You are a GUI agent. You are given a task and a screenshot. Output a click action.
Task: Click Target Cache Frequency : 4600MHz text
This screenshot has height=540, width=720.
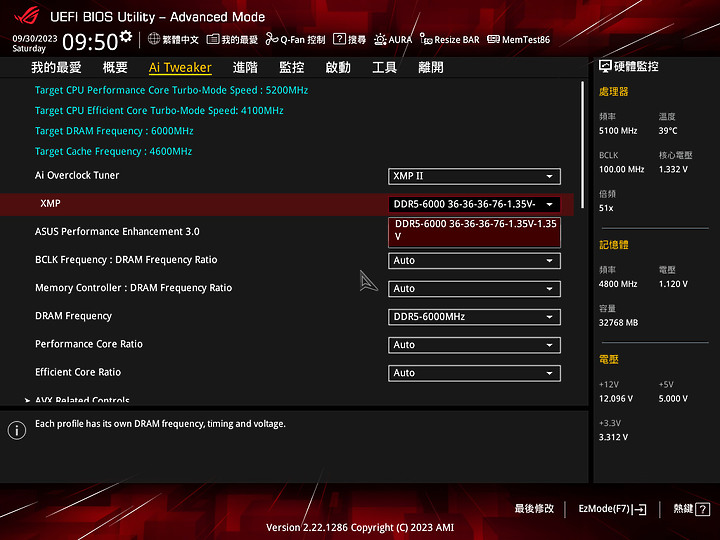[113, 151]
